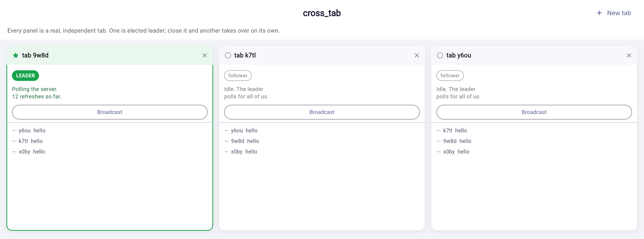This screenshot has width=644, height=239.
Task: Click the cross_tab page title
Action: point(322,13)
